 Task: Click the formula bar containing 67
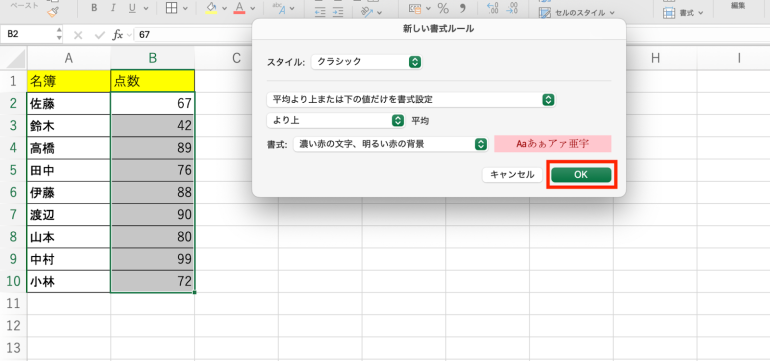point(193,35)
